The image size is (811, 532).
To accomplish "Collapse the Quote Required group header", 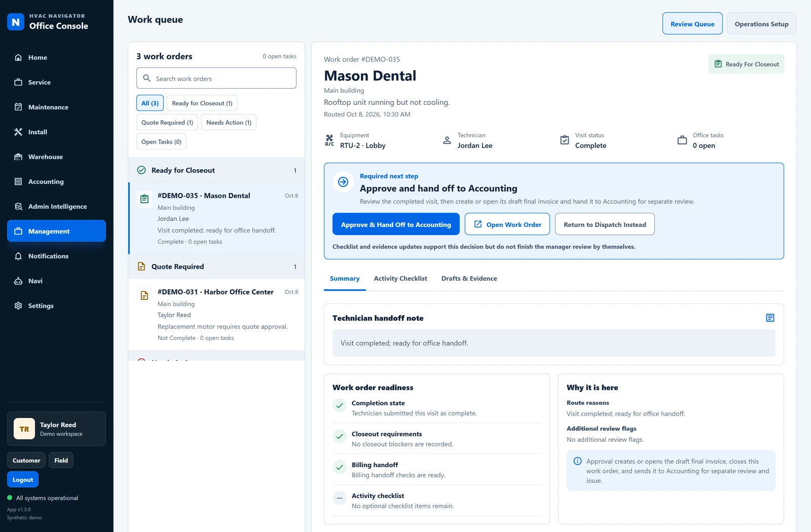I will pyautogui.click(x=216, y=267).
